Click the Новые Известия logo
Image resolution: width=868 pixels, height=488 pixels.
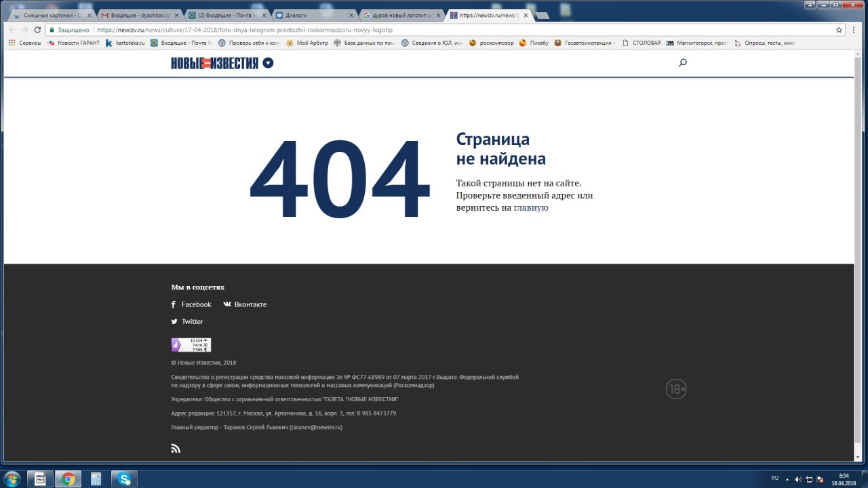[214, 63]
